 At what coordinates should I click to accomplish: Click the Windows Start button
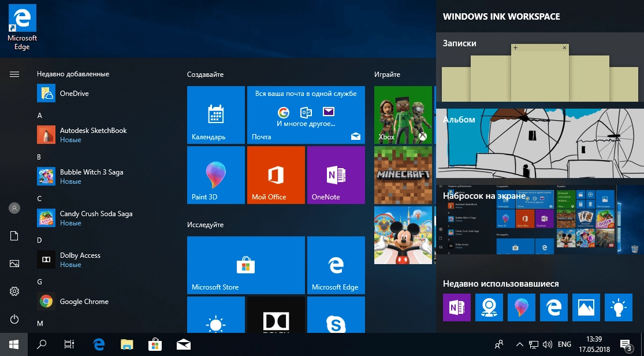coord(13,344)
